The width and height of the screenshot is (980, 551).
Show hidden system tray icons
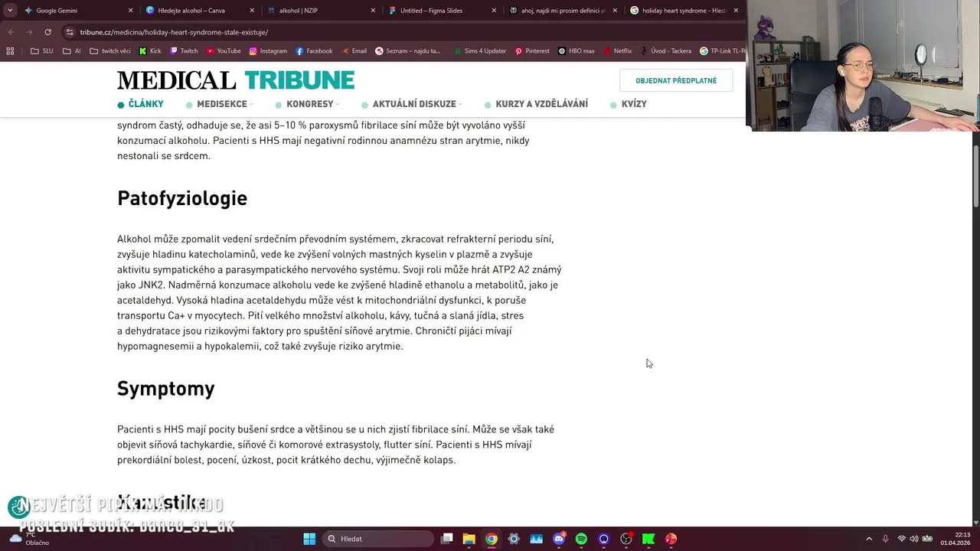pyautogui.click(x=868, y=539)
